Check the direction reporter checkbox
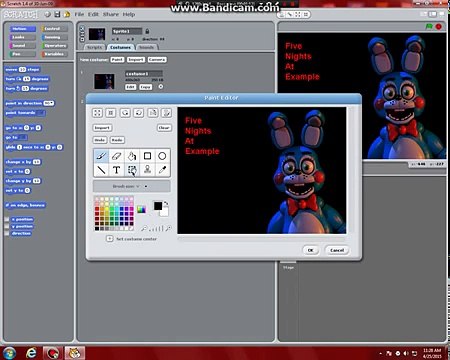 click(x=6, y=233)
